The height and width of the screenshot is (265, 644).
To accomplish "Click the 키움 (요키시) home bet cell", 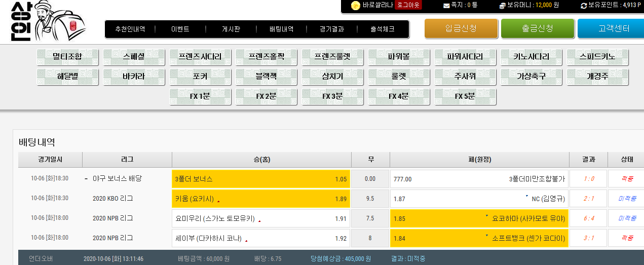I will [261, 199].
